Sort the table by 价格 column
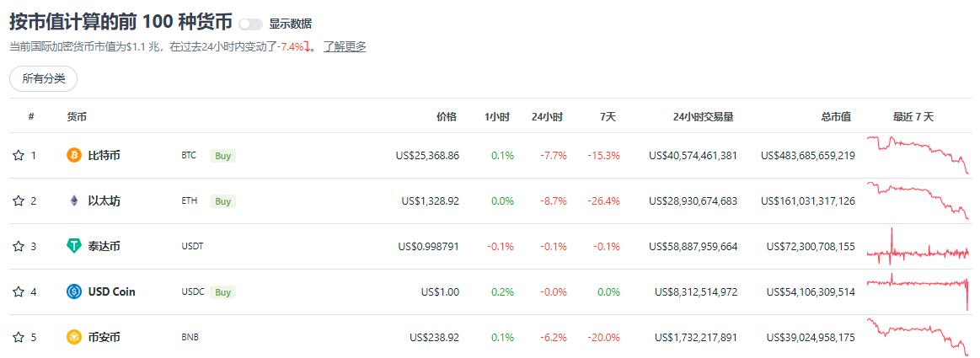This screenshot has width=980, height=358. (x=447, y=116)
